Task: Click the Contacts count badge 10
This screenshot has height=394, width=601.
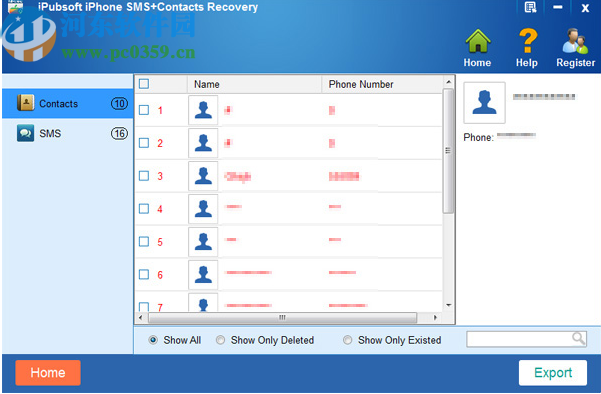Action: pyautogui.click(x=119, y=103)
